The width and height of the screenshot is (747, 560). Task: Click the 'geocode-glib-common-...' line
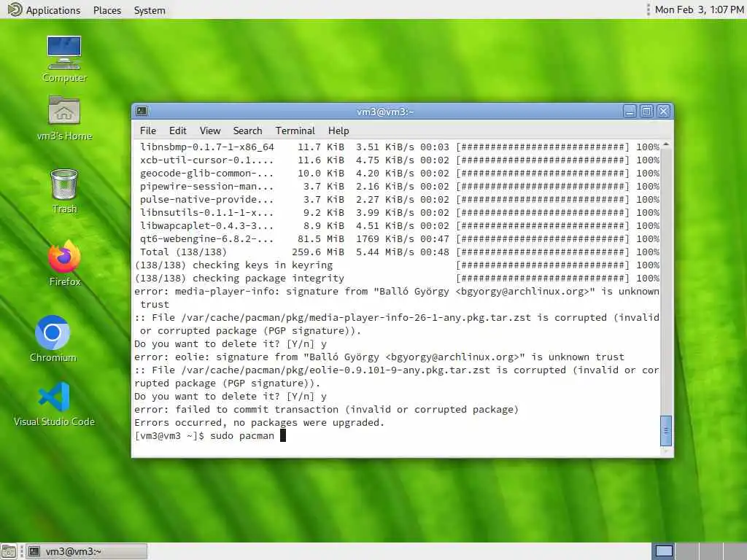[399, 173]
